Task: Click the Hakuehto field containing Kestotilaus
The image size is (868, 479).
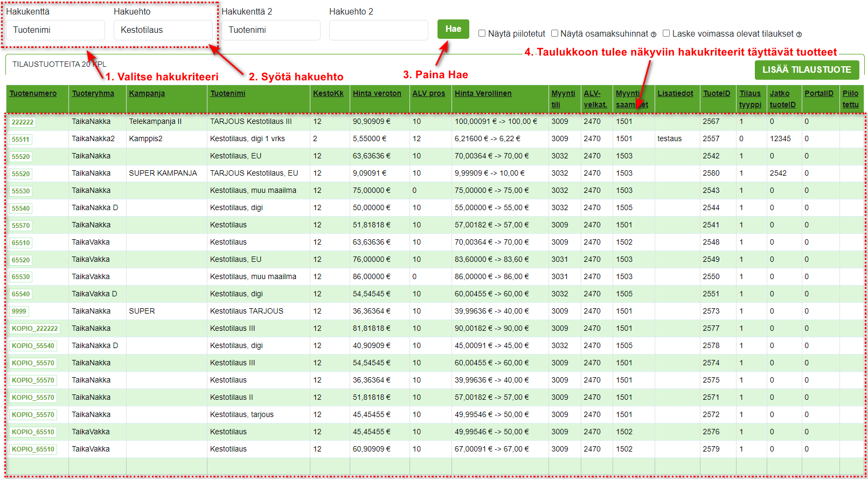Action: 163,30
